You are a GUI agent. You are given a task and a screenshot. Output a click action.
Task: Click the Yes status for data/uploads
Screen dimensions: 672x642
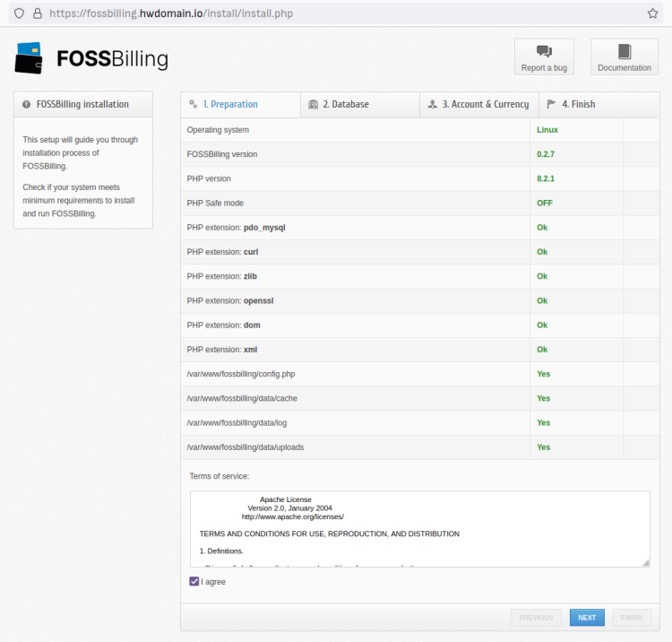coord(544,447)
